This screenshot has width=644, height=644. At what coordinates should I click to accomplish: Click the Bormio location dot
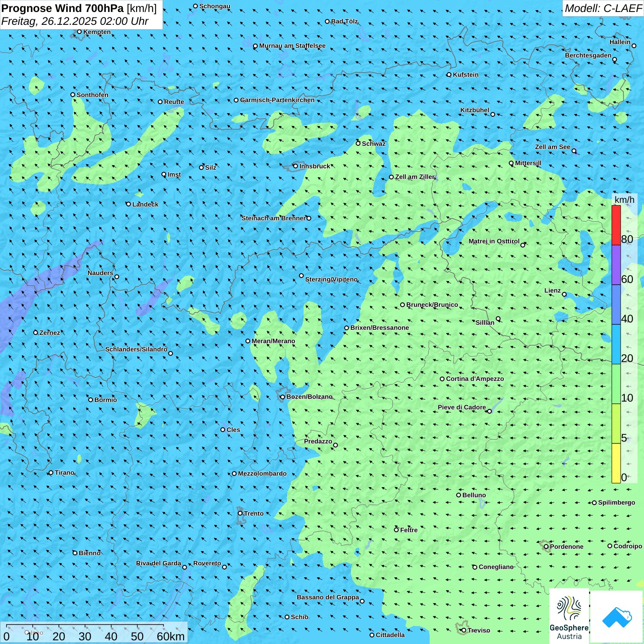point(91,400)
